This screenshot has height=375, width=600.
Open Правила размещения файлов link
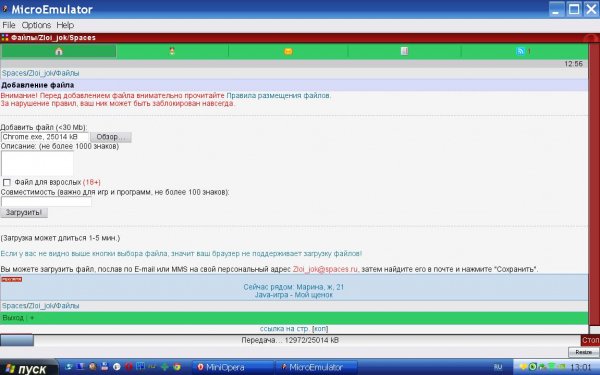tap(278, 96)
